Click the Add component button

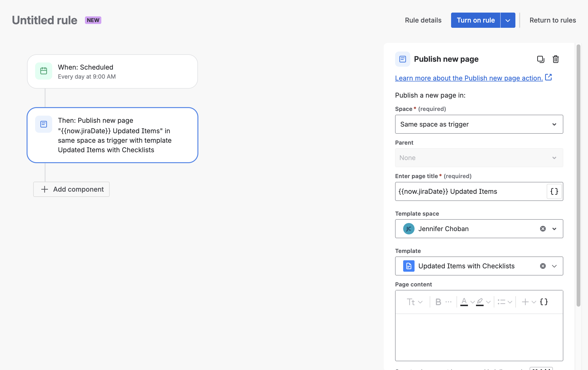[71, 189]
